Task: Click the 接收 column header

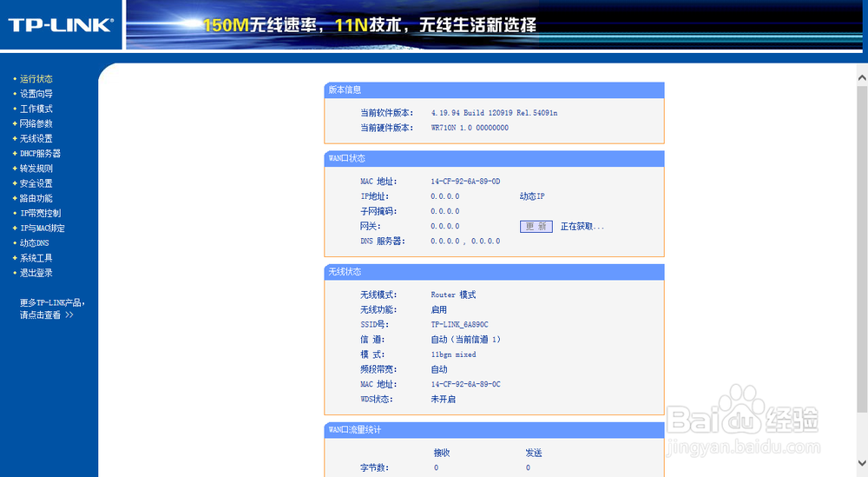Action: (x=442, y=454)
